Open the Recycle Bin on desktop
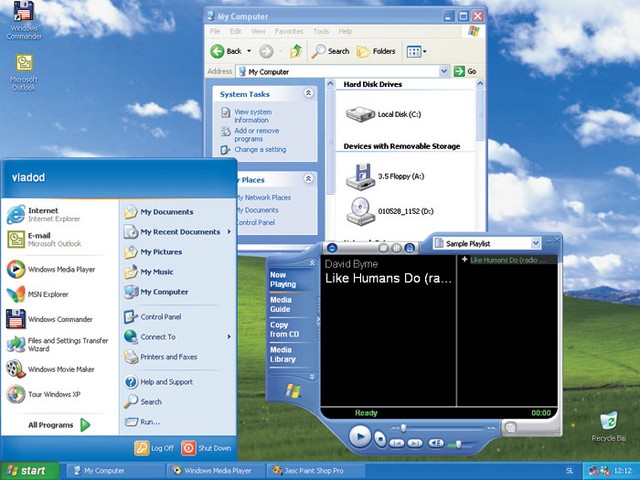The width and height of the screenshot is (640, 480). (609, 427)
